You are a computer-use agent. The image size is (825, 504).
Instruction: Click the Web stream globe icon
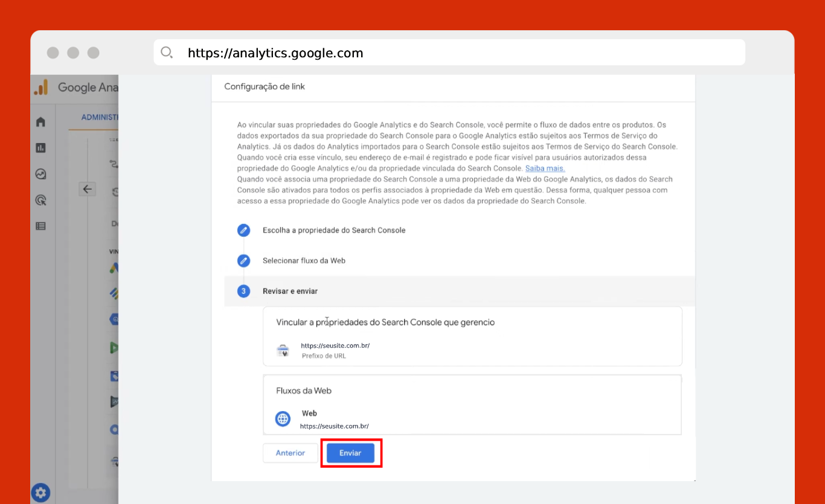click(x=283, y=419)
